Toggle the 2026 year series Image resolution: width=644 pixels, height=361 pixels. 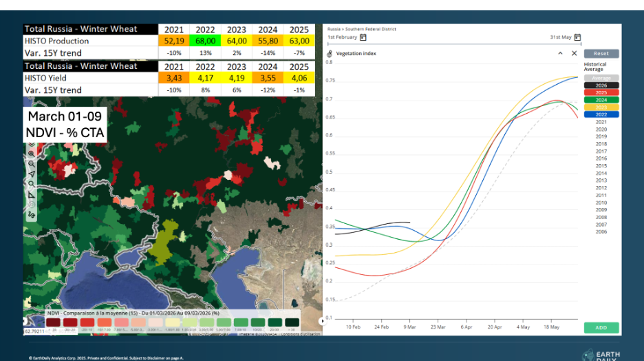(x=601, y=85)
